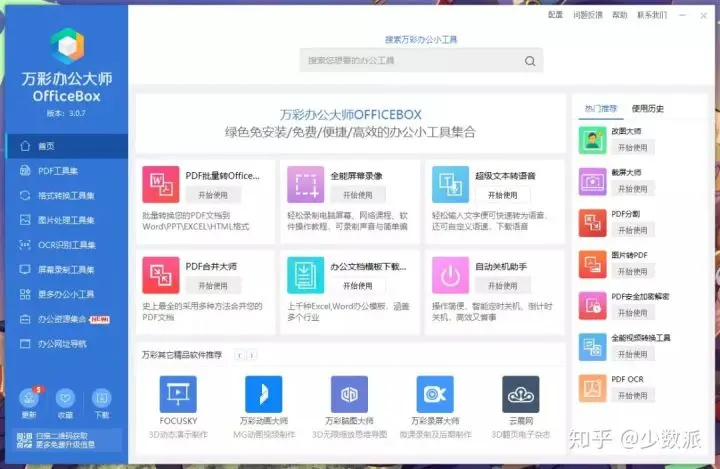Start using 截屏大师
720x469 pixels.
(633, 189)
